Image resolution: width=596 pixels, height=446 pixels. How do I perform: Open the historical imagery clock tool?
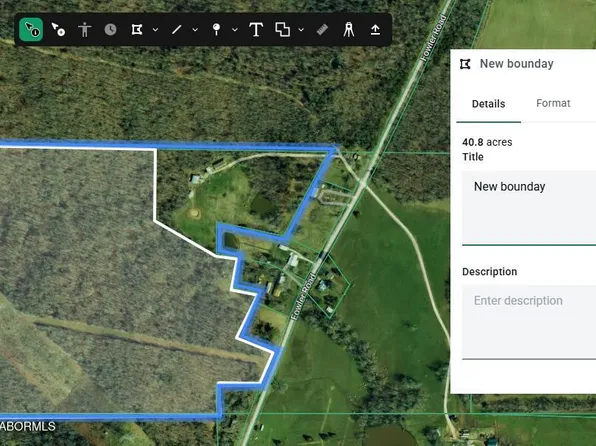coord(110,29)
